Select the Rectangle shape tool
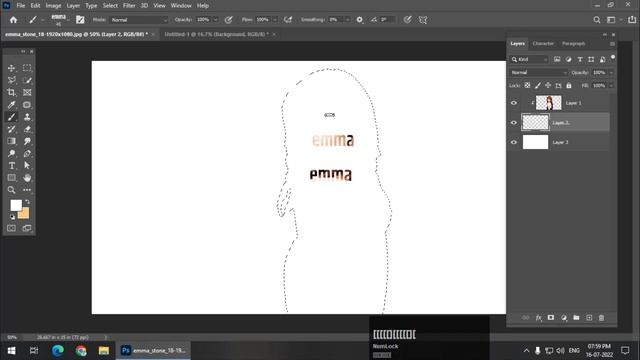Screen dimensions: 640x360 (11, 178)
